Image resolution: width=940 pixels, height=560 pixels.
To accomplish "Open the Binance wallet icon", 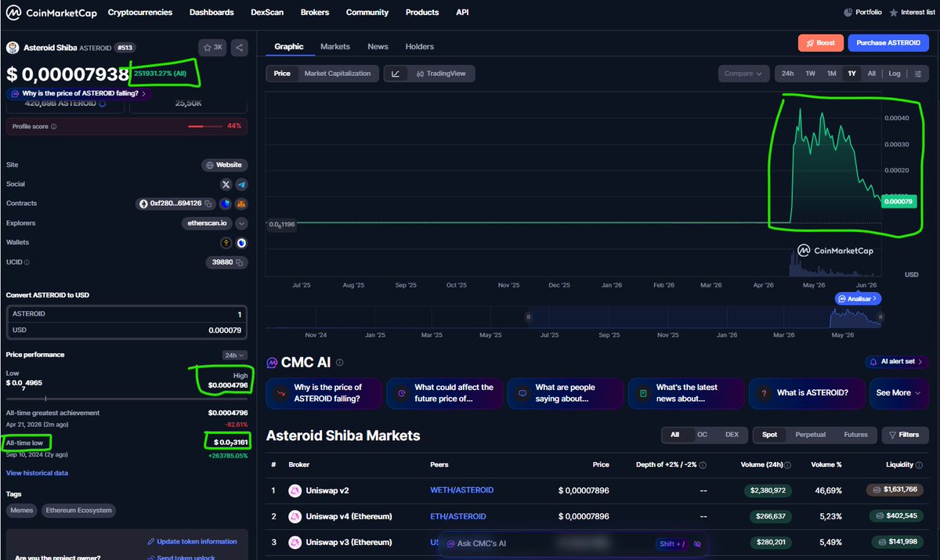I will coord(226,243).
